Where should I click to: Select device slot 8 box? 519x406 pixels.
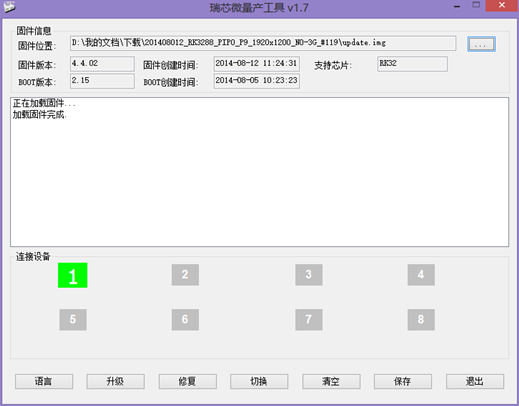click(421, 320)
